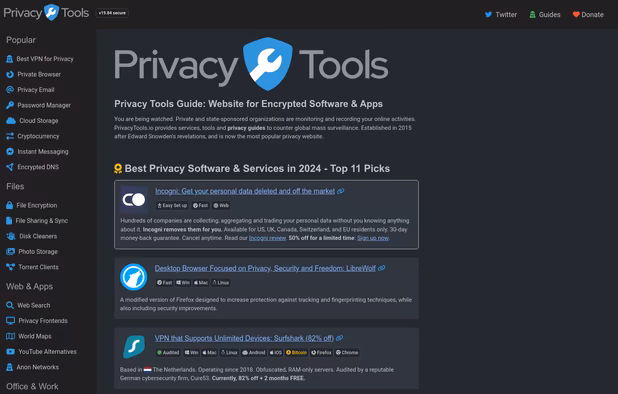618x394 pixels.
Task: Click the Sign up now link
Action: pyautogui.click(x=373, y=238)
